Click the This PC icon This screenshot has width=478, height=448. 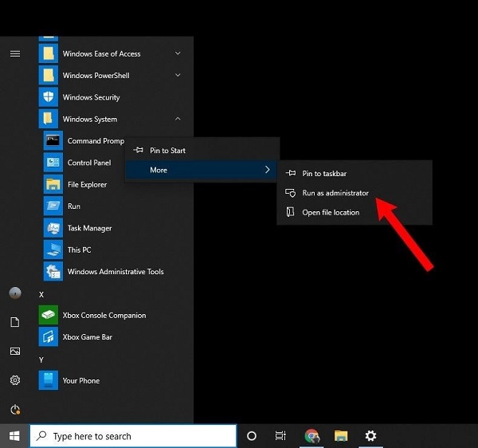pos(53,250)
